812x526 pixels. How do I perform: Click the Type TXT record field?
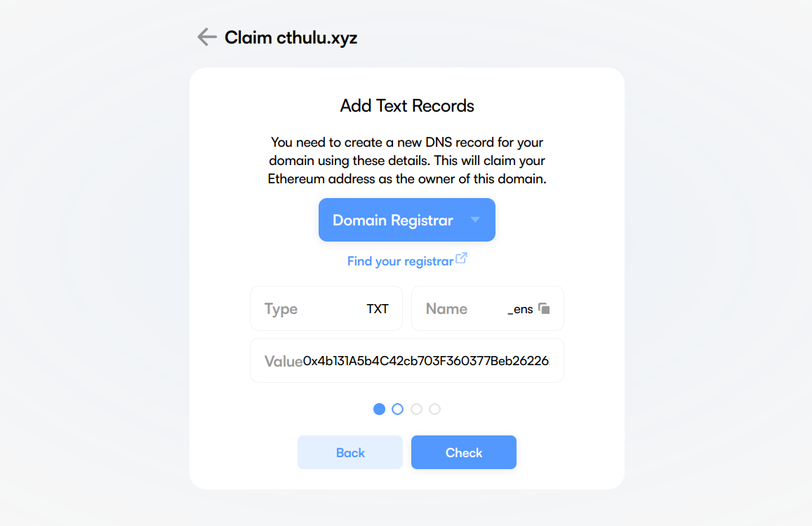326,308
